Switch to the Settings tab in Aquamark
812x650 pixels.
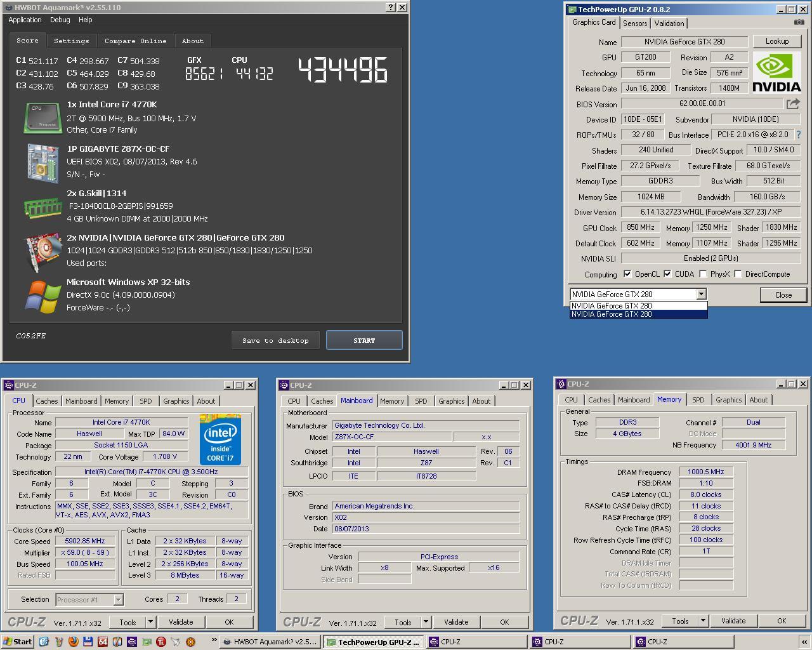[x=71, y=41]
